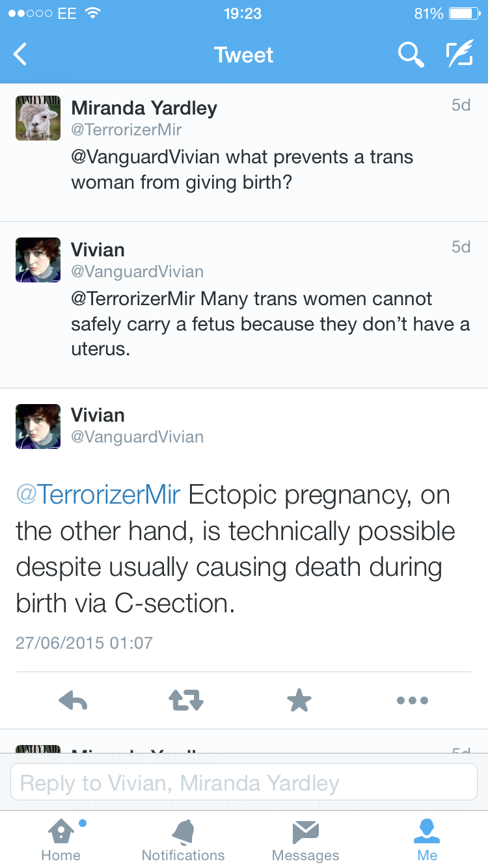
Task: Compose a new tweet
Action: (x=459, y=55)
